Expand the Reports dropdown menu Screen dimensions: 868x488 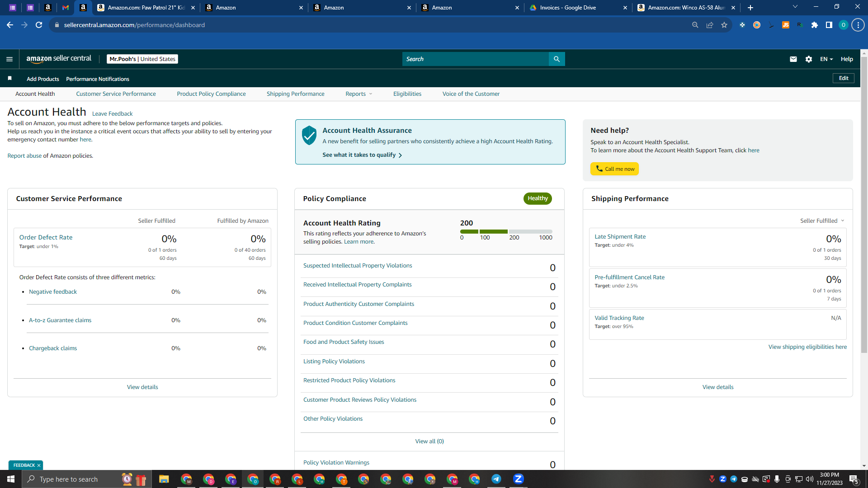(x=359, y=94)
